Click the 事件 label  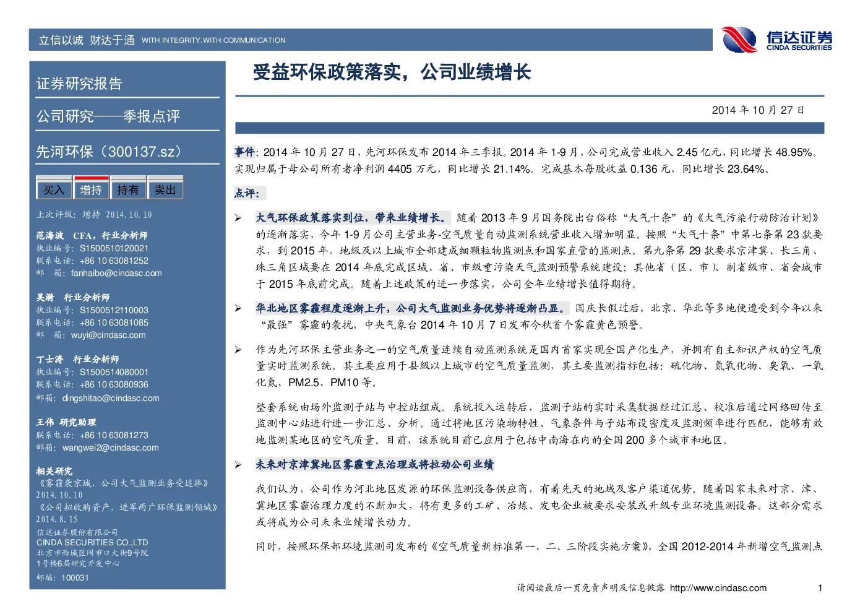click(244, 152)
